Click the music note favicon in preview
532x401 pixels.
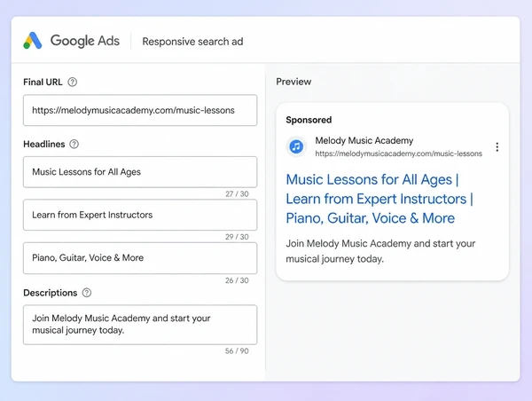[x=296, y=146]
